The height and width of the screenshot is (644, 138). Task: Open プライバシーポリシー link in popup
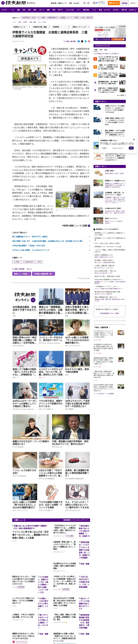[x=117, y=148]
